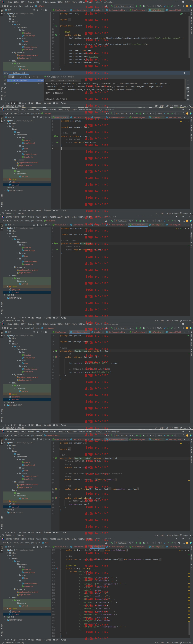This screenshot has width=193, height=644.
Task: Open Git(G) menu in UserServie.java window
Action: coord(74,217)
